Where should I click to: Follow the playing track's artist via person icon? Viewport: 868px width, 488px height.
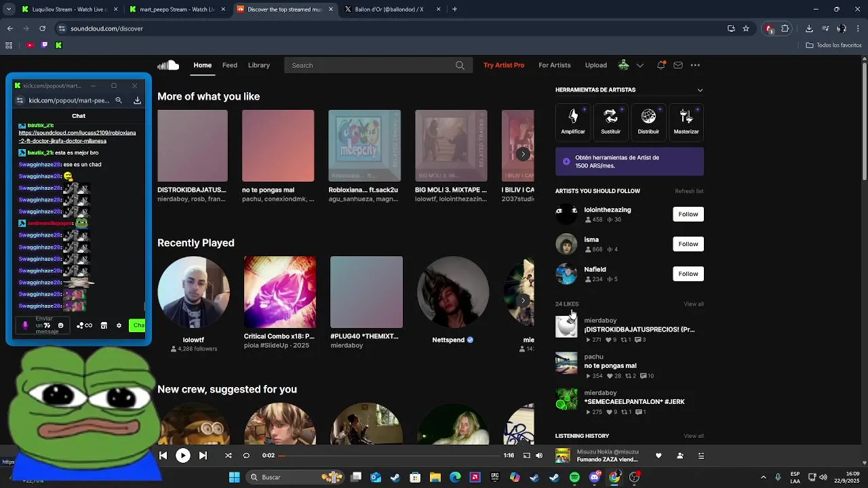click(x=680, y=455)
